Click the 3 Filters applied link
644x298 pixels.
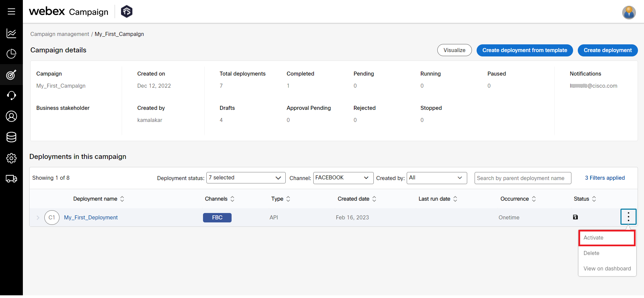pos(605,178)
